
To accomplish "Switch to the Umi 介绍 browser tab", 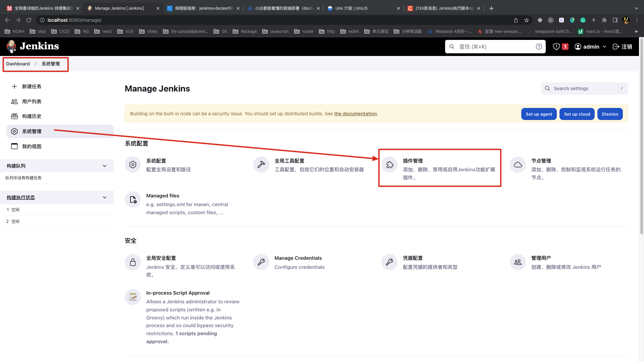I will [x=351, y=8].
